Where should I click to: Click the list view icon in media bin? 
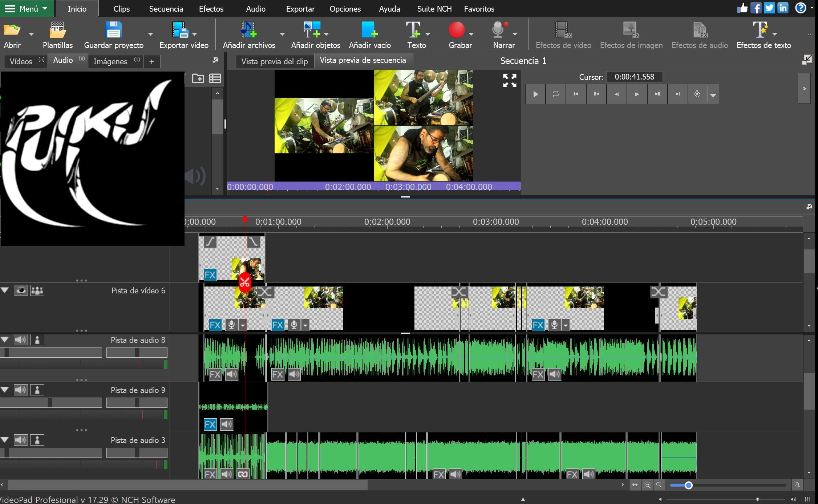point(215,78)
